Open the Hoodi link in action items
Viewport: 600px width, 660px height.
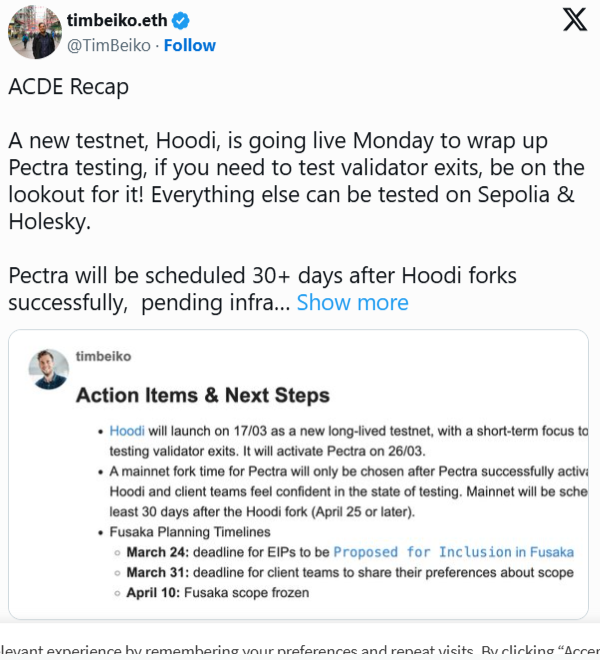127,431
